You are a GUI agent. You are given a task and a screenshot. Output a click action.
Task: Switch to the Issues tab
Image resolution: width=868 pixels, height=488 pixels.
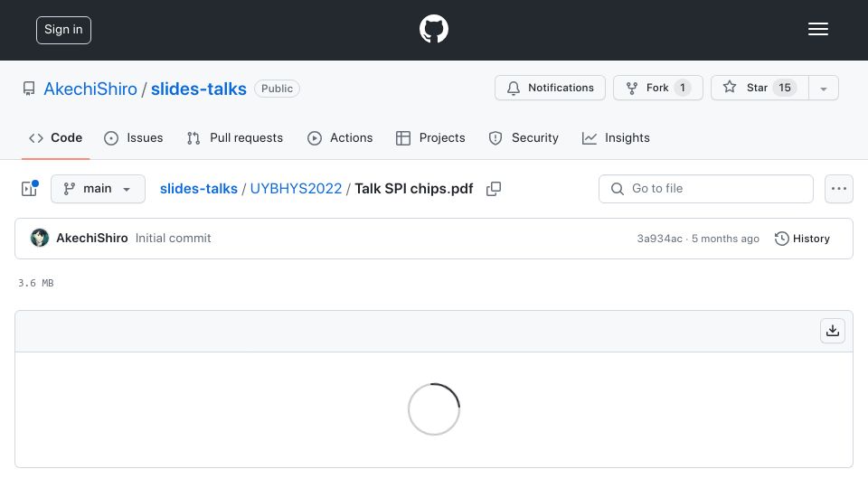134,137
